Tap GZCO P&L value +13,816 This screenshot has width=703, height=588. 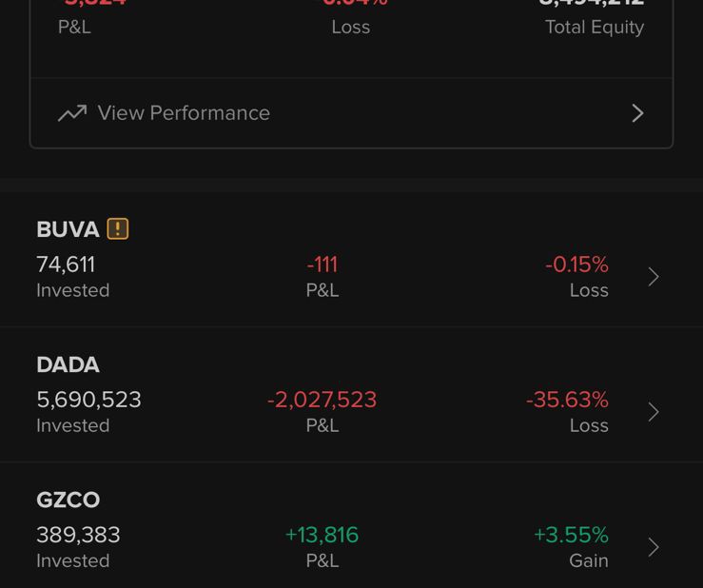click(322, 535)
